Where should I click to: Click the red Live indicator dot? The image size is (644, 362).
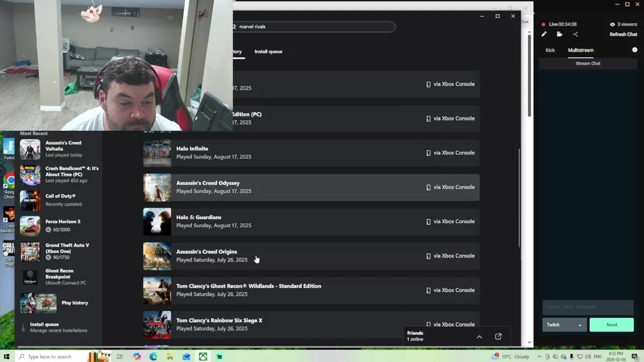point(543,24)
